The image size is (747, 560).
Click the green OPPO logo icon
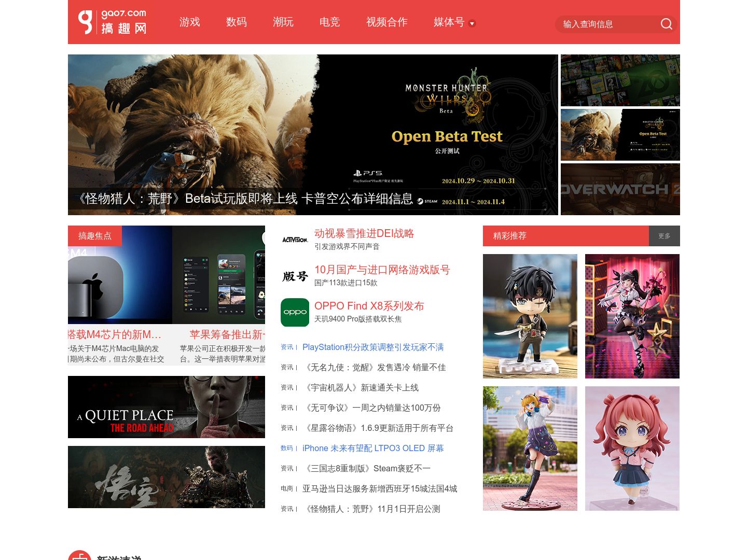tap(295, 312)
